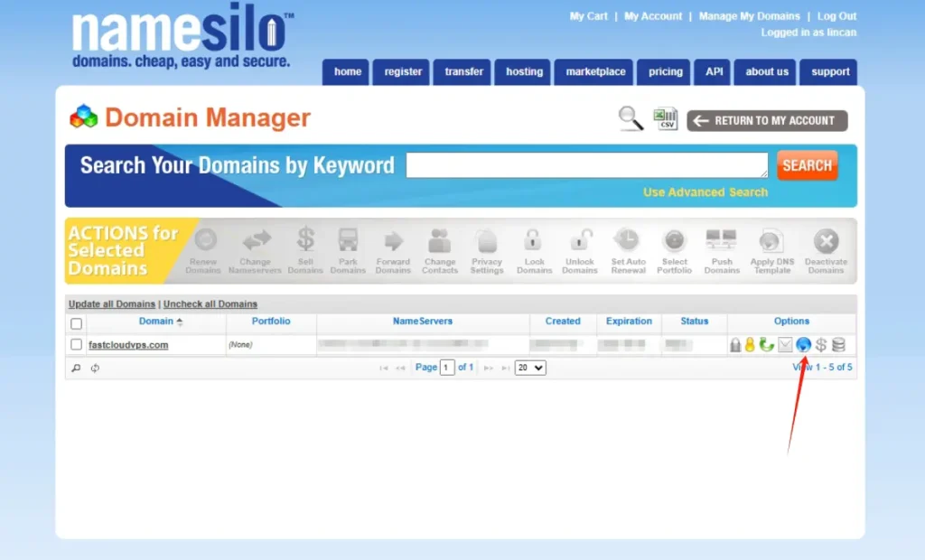
Task: Open the transfer nav tab
Action: pyautogui.click(x=463, y=72)
